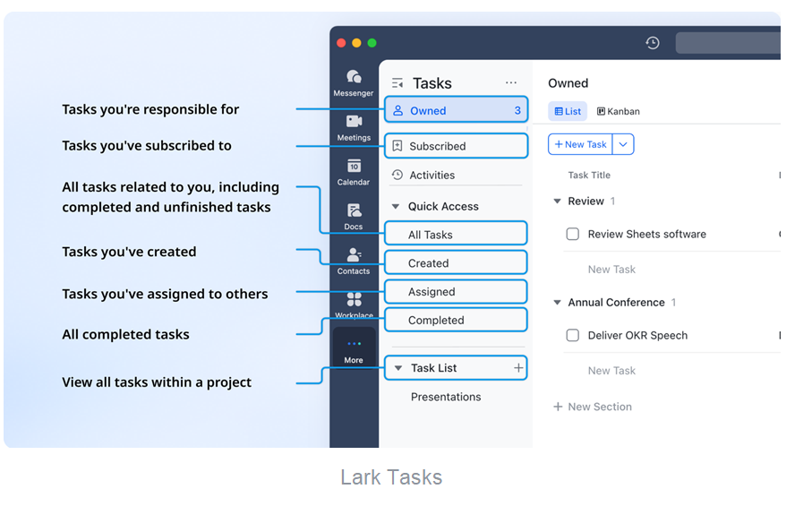The width and height of the screenshot is (812, 506).
Task: Check the Review Sheets software task
Action: [573, 235]
